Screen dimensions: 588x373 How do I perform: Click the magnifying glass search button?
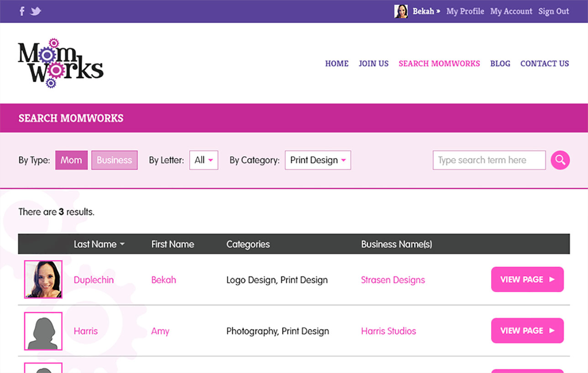tap(560, 160)
